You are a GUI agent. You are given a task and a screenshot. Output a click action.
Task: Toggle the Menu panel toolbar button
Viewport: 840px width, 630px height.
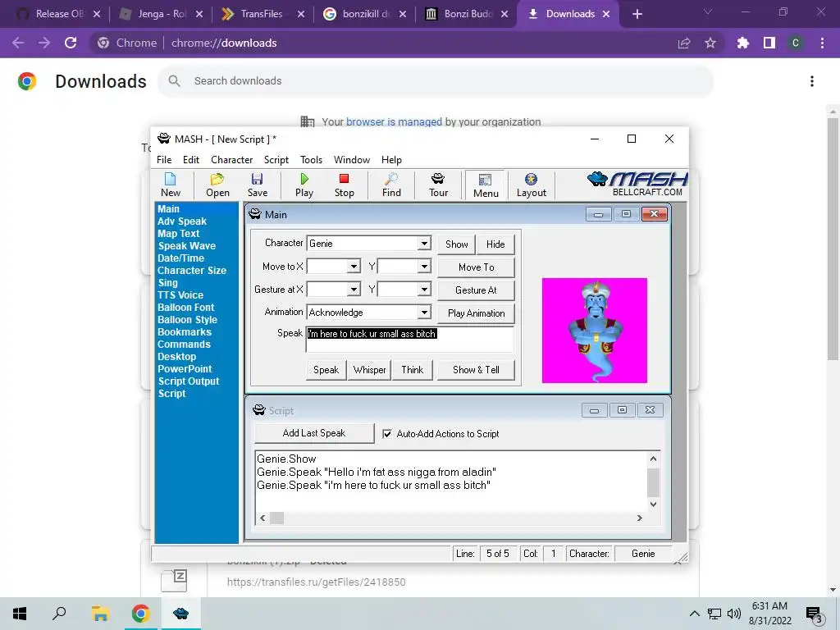click(486, 185)
